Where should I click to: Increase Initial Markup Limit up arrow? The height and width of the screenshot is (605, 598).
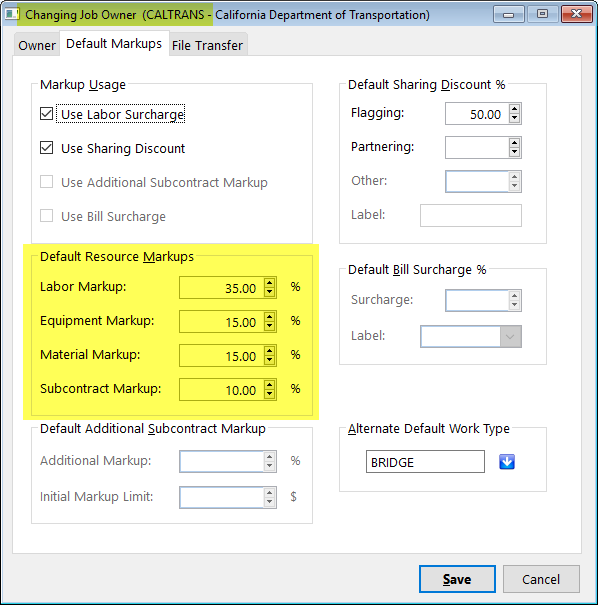click(x=270, y=493)
